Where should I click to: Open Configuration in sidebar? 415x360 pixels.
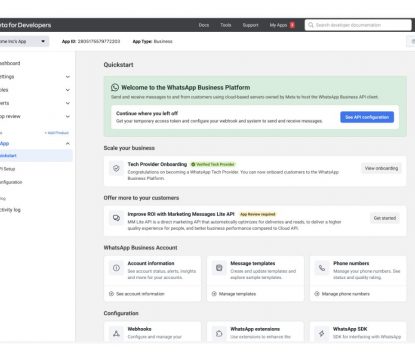[11, 182]
